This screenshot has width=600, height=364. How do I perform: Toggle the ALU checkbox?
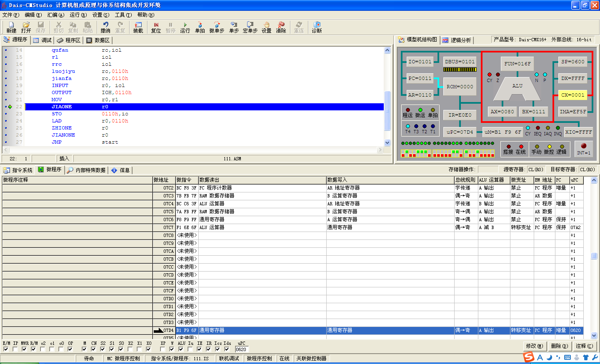[181, 349]
